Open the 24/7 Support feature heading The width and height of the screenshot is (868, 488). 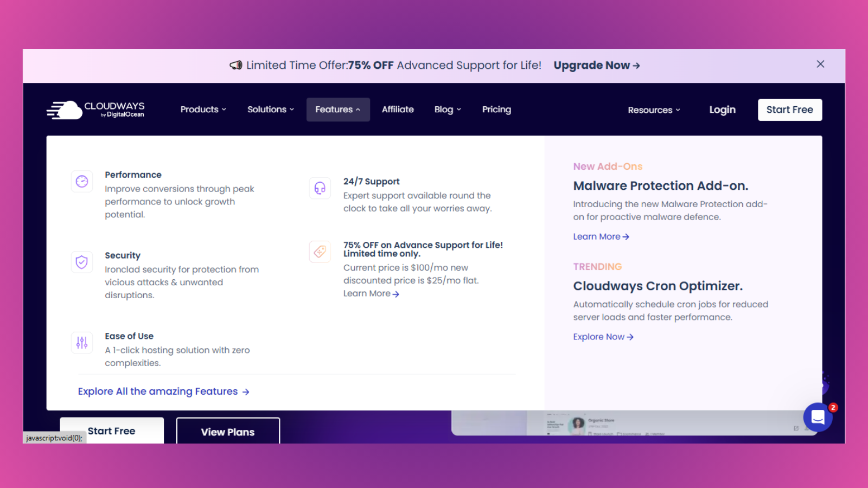pos(371,182)
